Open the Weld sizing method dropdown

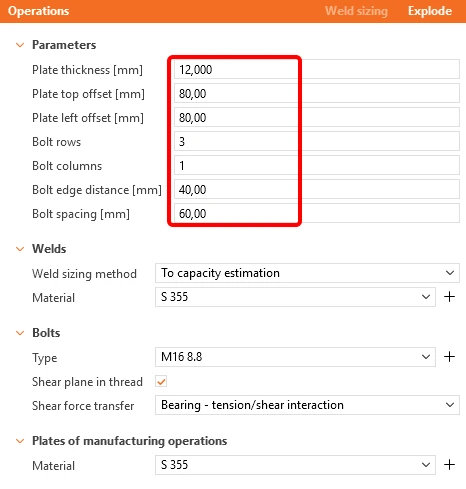point(307,273)
